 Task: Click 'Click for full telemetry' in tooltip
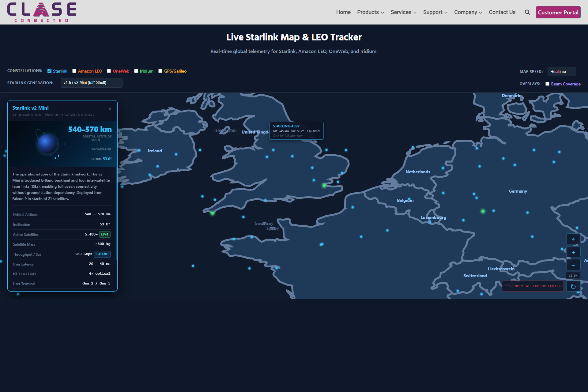pos(288,136)
